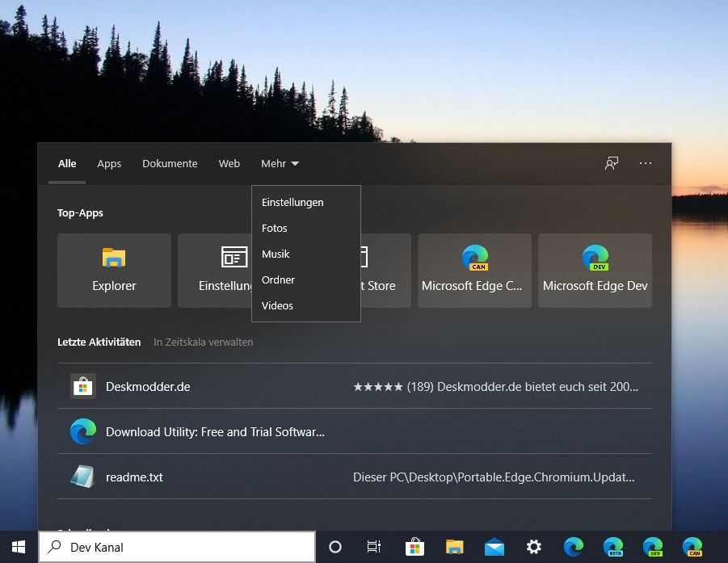
Task: Launch stable Microsoft Edge from taskbar
Action: (574, 547)
